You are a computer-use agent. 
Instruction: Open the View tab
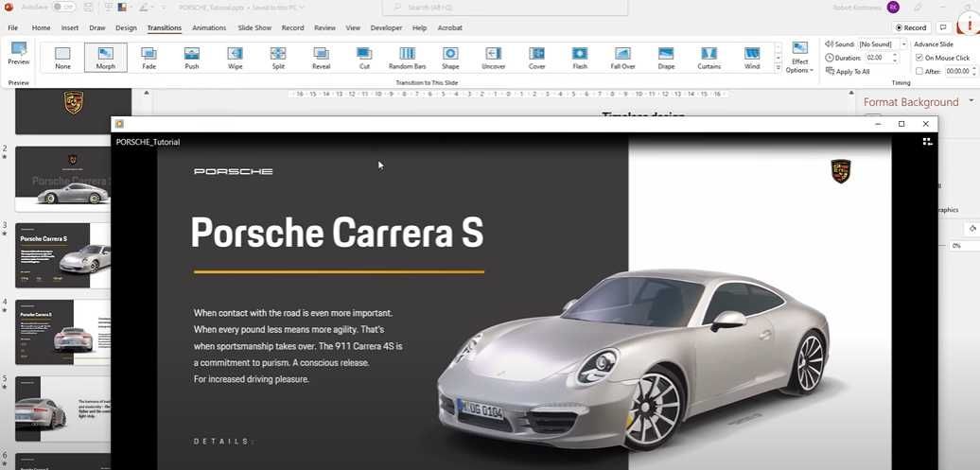353,27
